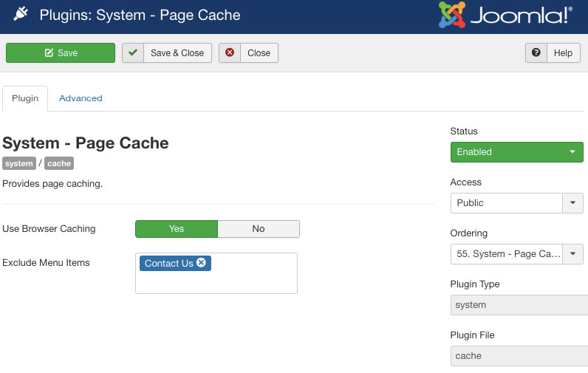Image resolution: width=588 pixels, height=373 pixels.
Task: Open the Status Enabled dropdown
Action: pyautogui.click(x=517, y=152)
